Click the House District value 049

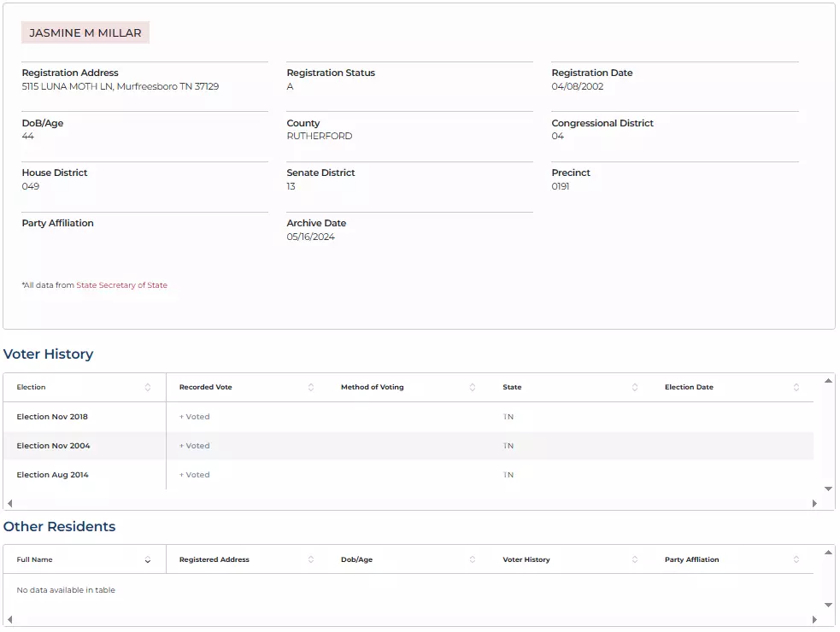31,186
